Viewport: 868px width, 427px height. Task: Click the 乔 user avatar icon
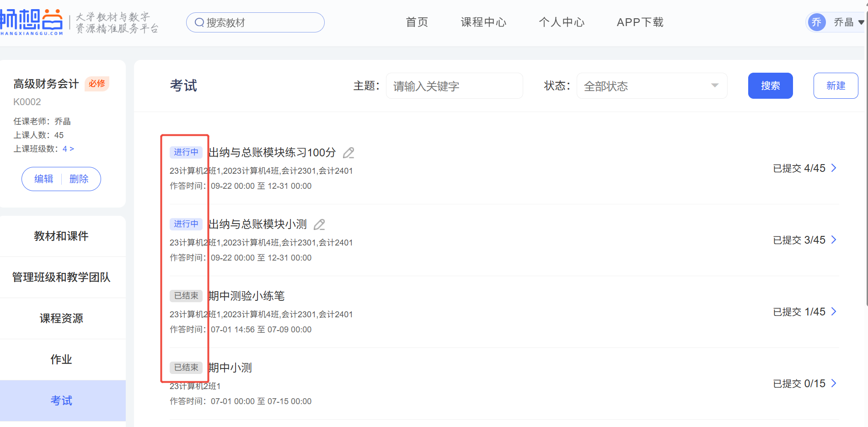[x=816, y=22]
